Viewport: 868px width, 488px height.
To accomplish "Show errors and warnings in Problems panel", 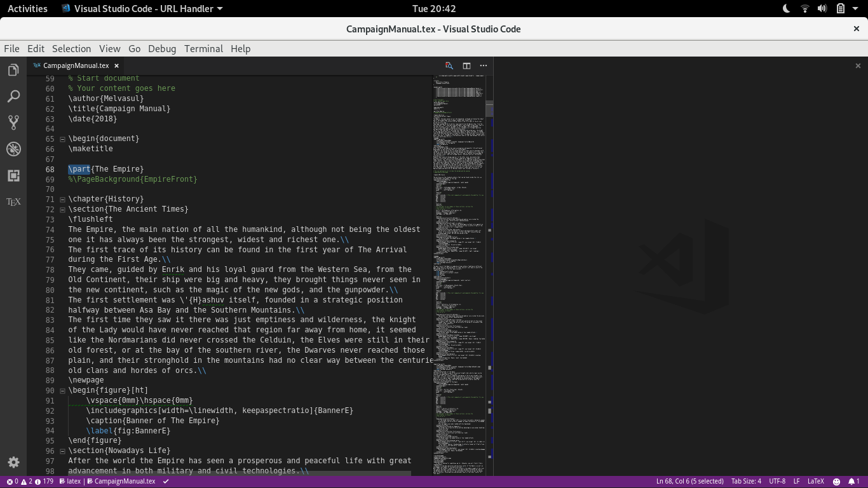I will [19, 481].
